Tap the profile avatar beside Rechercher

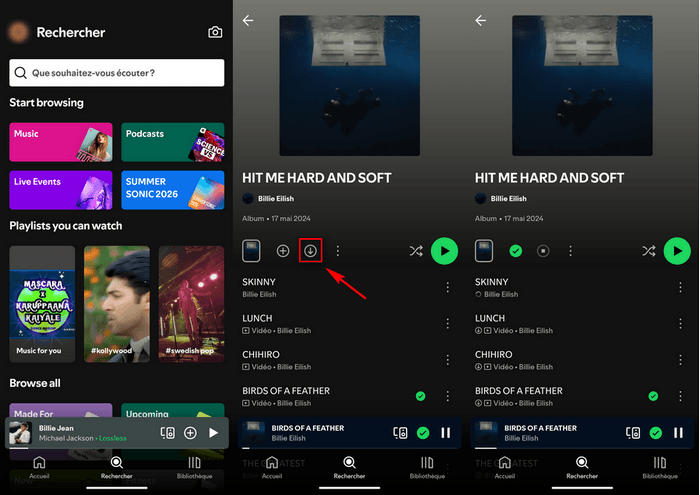(18, 32)
